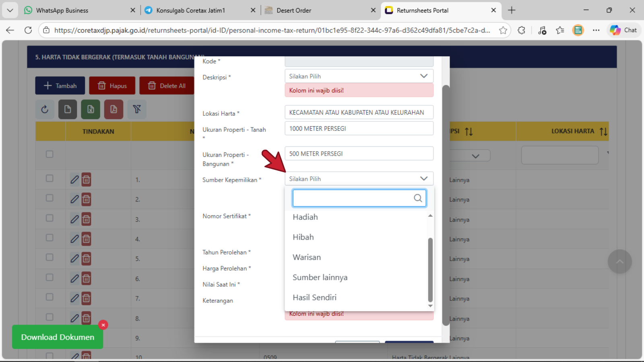
Task: Check the checkbox for row 2
Action: pyautogui.click(x=50, y=198)
